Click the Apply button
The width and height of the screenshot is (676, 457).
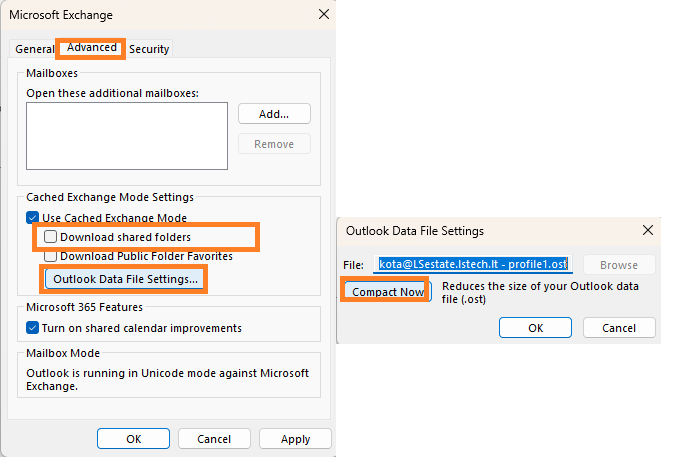click(x=295, y=439)
